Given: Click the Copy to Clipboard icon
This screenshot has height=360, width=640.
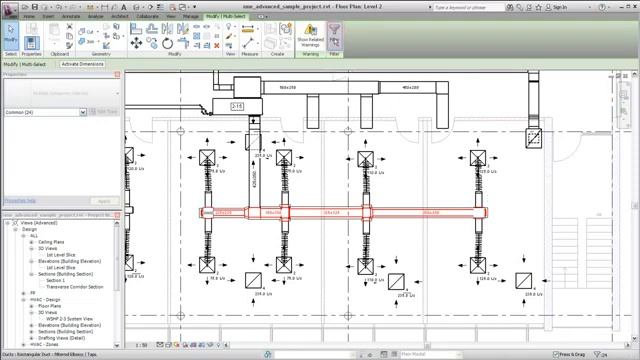Looking at the screenshot, I should (69, 36).
